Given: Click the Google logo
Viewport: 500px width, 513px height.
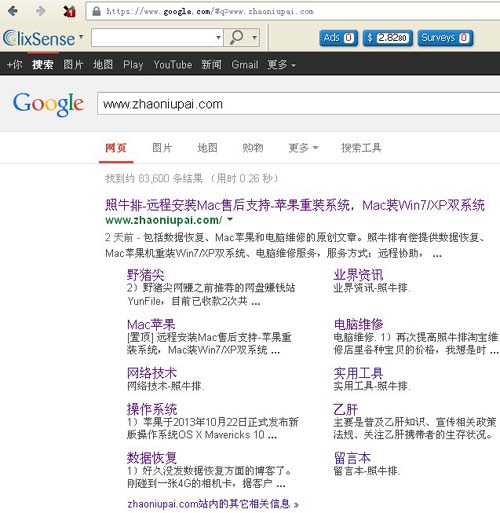Looking at the screenshot, I should (48, 104).
